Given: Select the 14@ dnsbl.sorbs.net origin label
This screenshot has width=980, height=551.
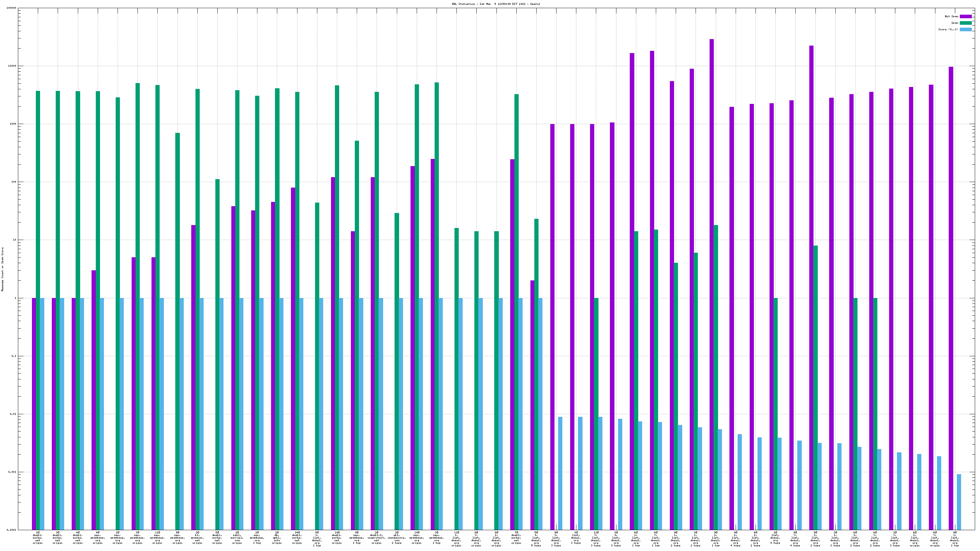Looking at the screenshot, I should point(297,538).
